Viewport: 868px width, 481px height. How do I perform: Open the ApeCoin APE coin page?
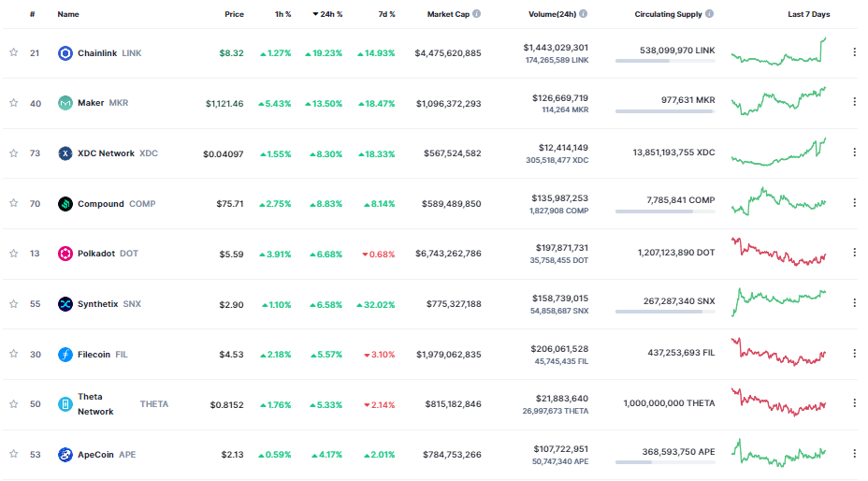(x=107, y=455)
